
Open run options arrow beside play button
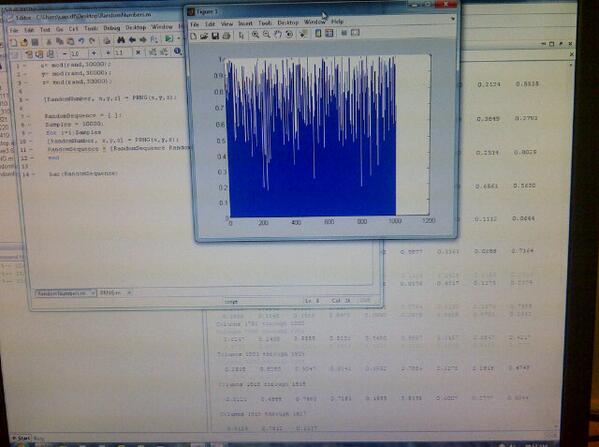[178, 39]
